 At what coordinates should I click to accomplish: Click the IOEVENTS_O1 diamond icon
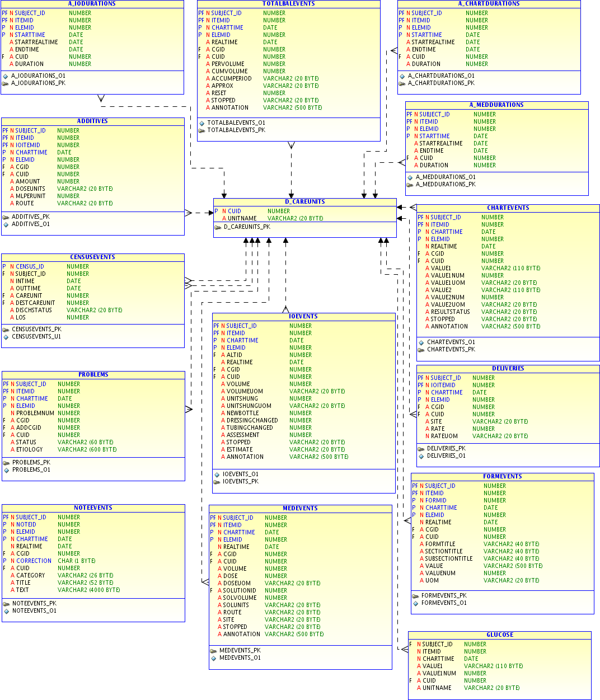tap(217, 475)
